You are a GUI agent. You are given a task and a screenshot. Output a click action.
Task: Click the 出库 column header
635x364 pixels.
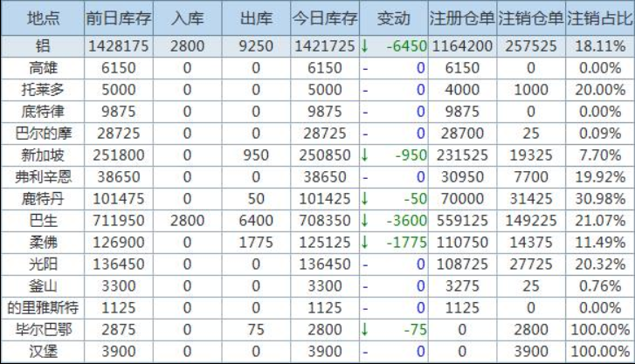(256, 17)
